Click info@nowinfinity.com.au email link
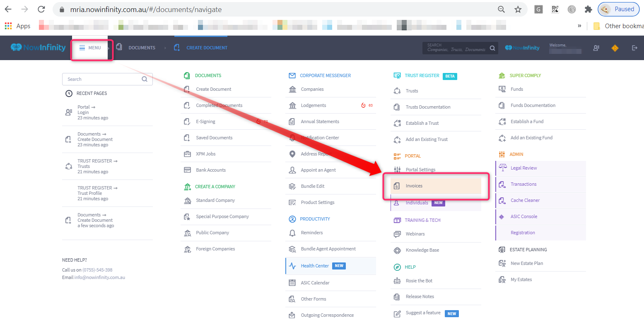 (99, 277)
